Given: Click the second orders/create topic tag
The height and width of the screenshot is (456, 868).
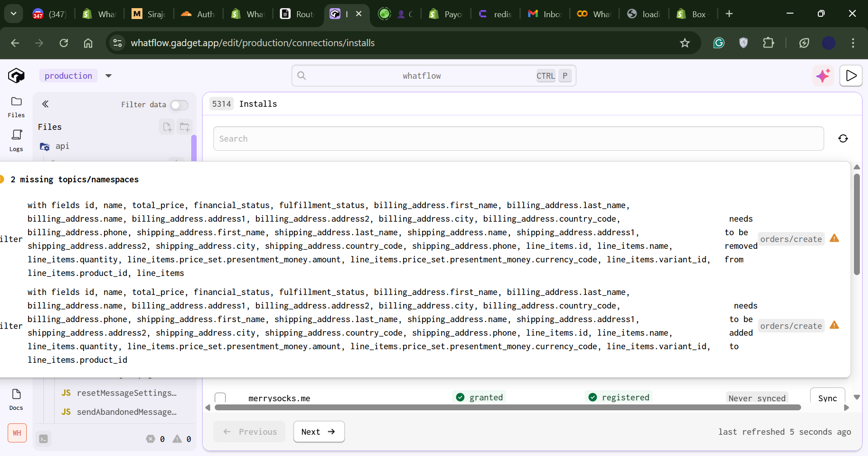Looking at the screenshot, I should pyautogui.click(x=791, y=326).
